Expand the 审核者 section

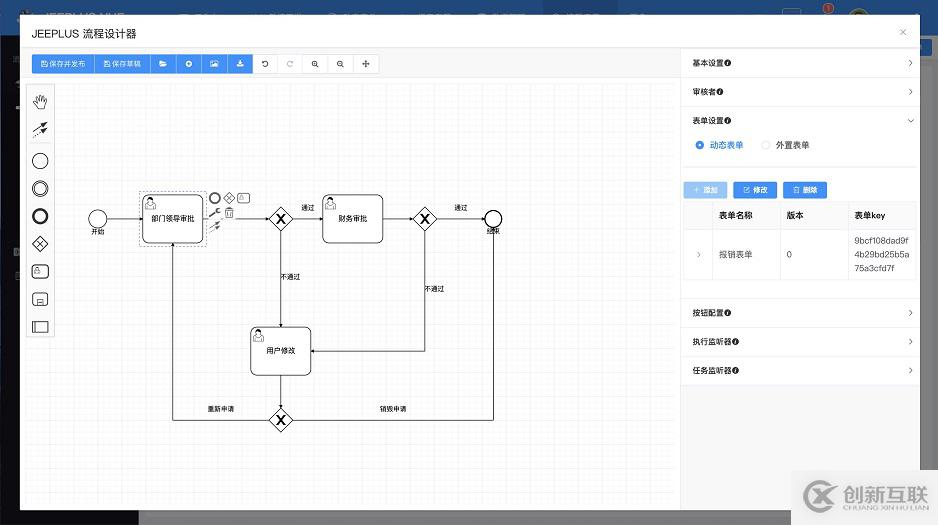(x=800, y=92)
